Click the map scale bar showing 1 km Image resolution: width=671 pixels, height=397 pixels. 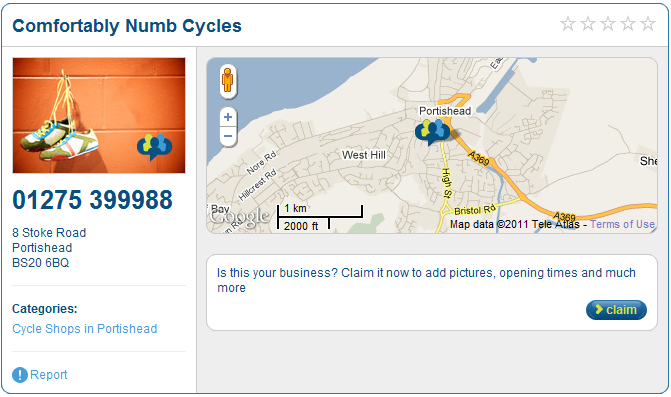click(x=320, y=216)
